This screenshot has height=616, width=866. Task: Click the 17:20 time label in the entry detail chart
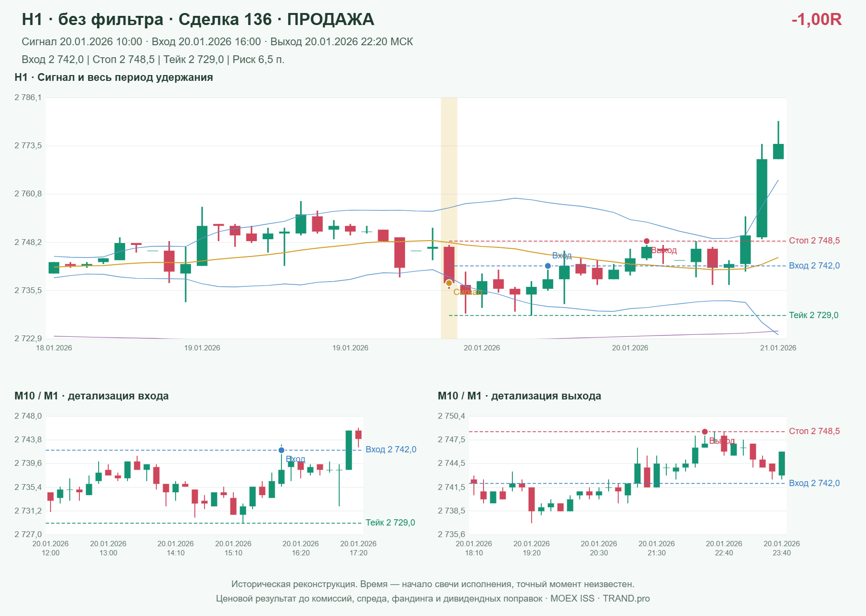point(358,553)
